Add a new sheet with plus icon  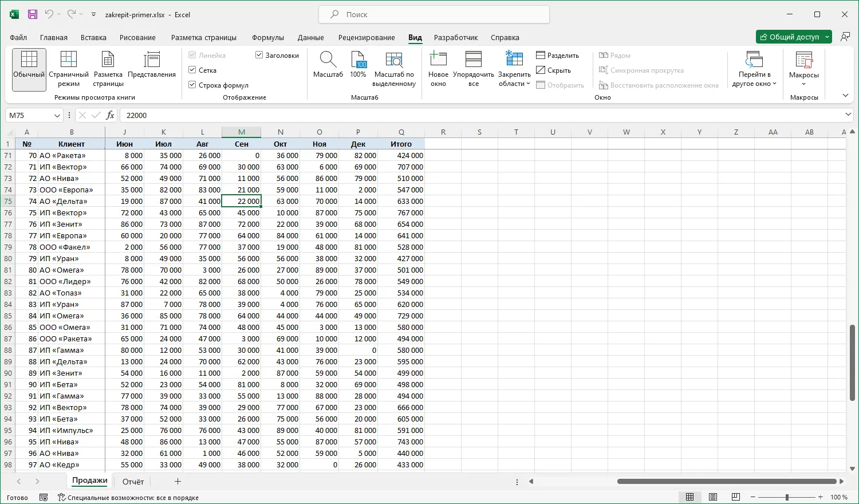tap(178, 482)
